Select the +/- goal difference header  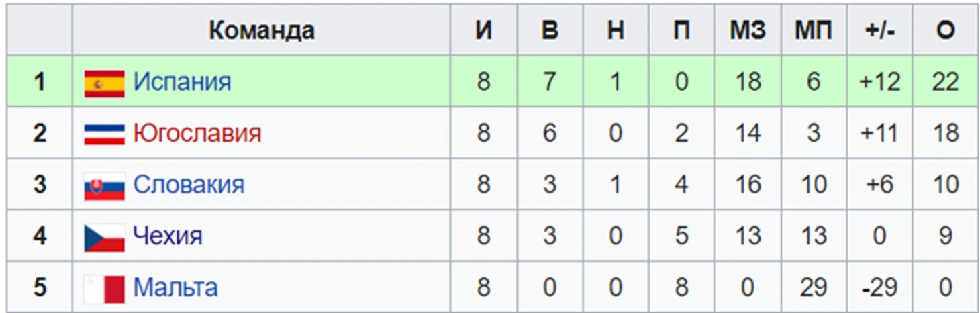879,30
